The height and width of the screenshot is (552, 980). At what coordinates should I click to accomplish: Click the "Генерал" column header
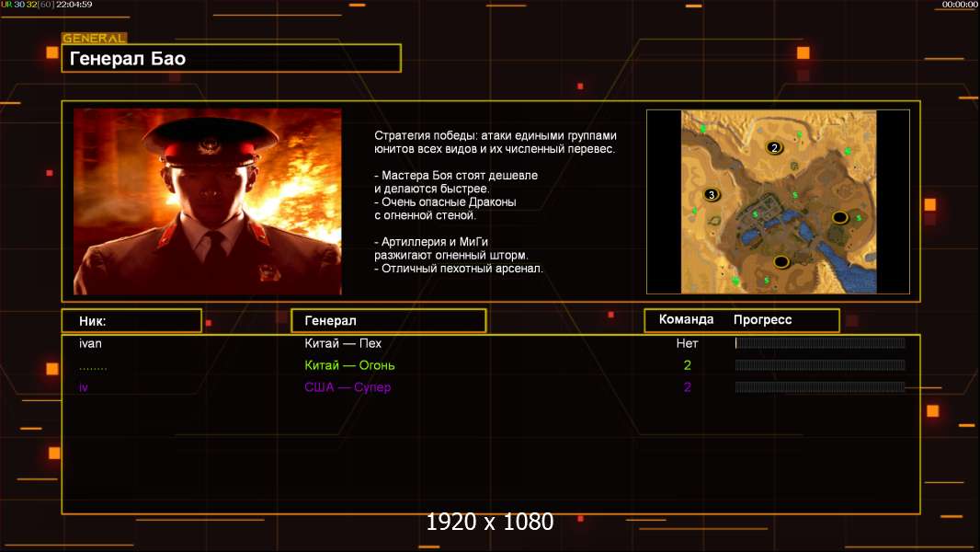click(x=388, y=321)
